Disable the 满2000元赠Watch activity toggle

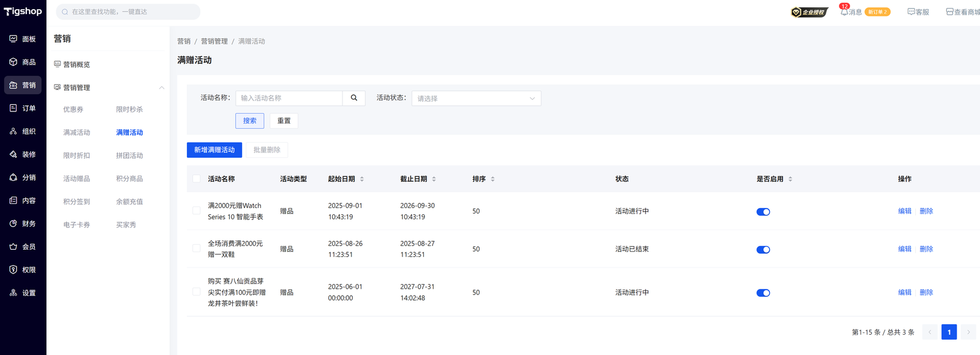coord(763,212)
